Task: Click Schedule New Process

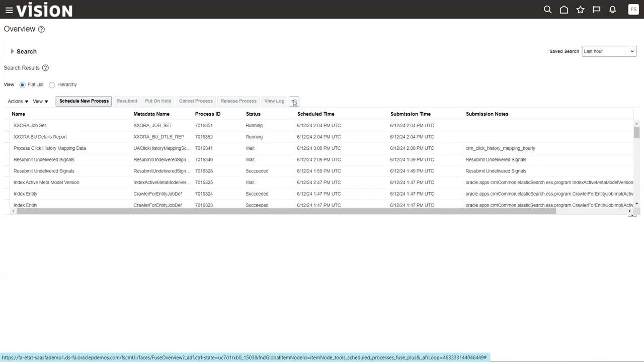Action: 84,101
